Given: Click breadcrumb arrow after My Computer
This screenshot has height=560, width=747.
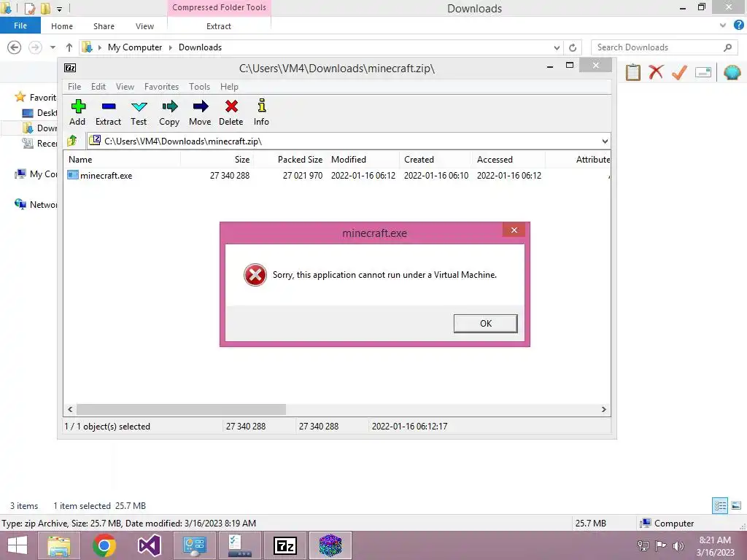Looking at the screenshot, I should pyautogui.click(x=170, y=47).
